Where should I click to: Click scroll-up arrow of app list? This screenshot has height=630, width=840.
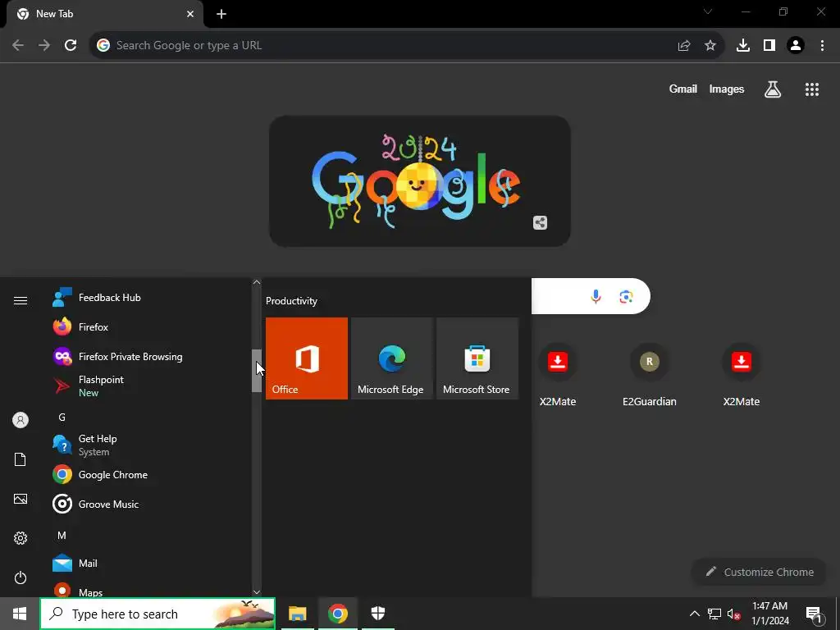click(x=257, y=282)
